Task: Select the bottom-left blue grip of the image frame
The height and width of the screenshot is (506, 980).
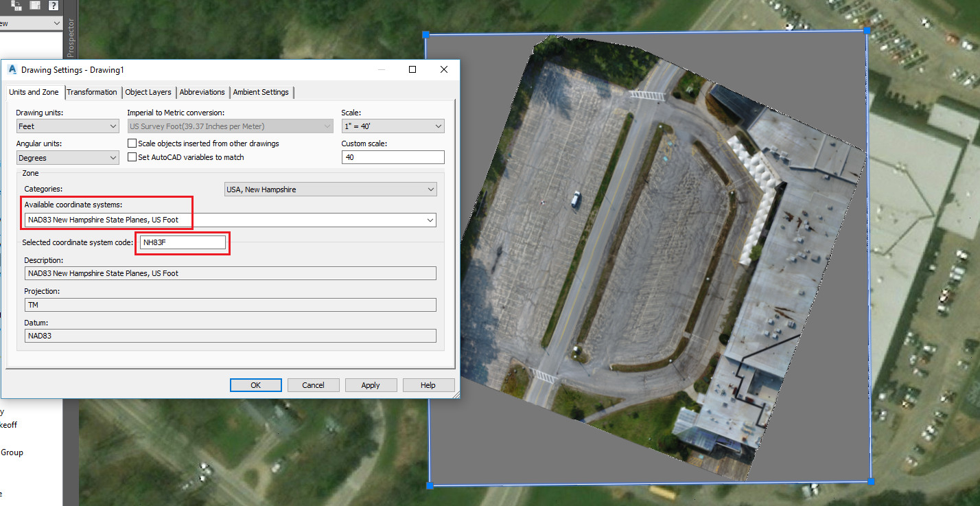Action: tap(430, 485)
